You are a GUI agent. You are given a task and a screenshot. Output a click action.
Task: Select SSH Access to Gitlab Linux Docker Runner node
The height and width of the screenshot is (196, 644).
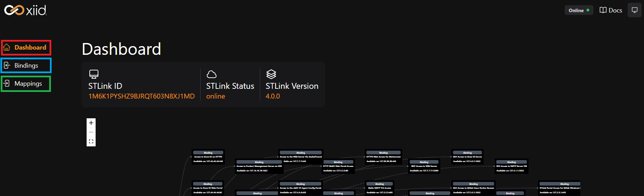[x=473, y=188]
